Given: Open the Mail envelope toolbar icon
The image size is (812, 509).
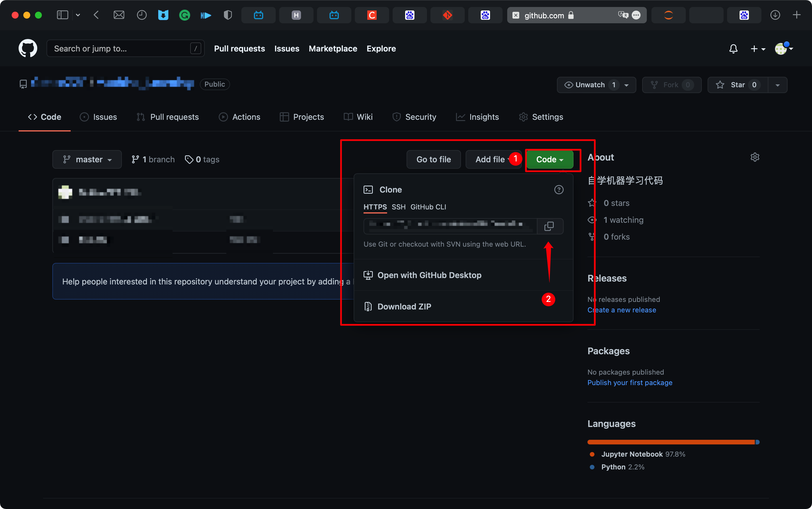Looking at the screenshot, I should coord(119,15).
